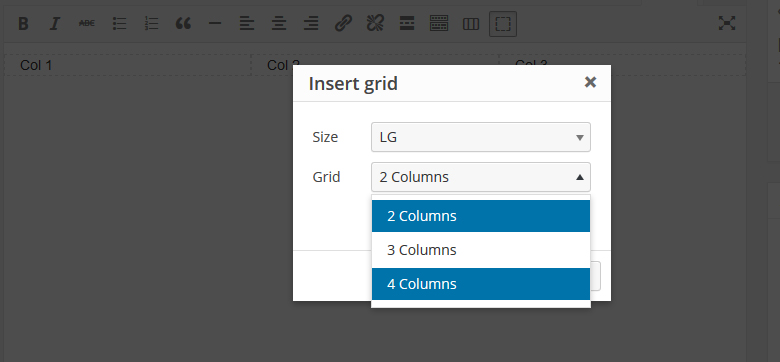Insert horizontal line
This screenshot has width=780, height=362.
click(215, 23)
